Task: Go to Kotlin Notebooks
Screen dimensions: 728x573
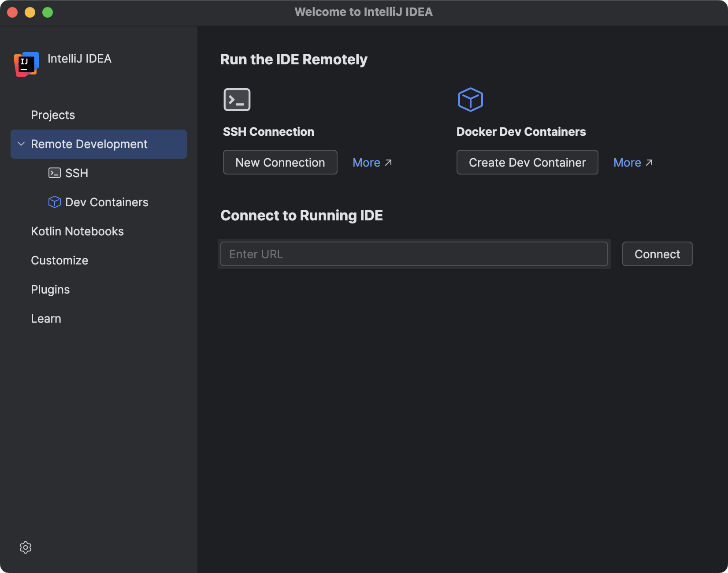Action: pos(77,231)
